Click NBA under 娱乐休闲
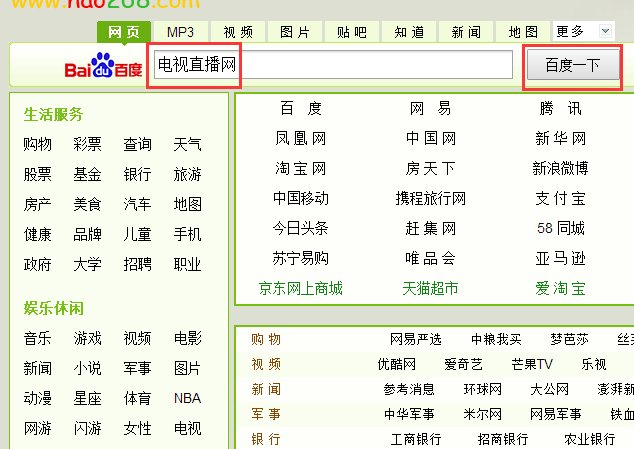The height and width of the screenshot is (449, 634). pyautogui.click(x=187, y=398)
